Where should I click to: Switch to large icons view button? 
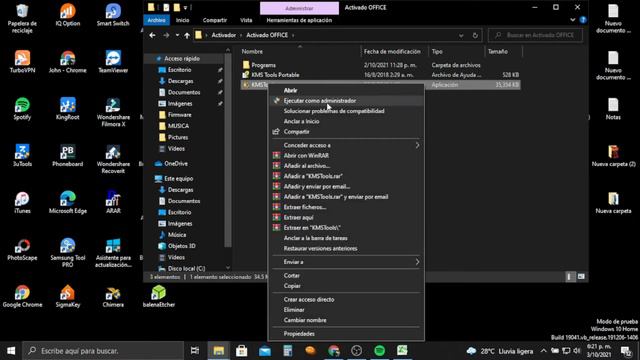581,277
